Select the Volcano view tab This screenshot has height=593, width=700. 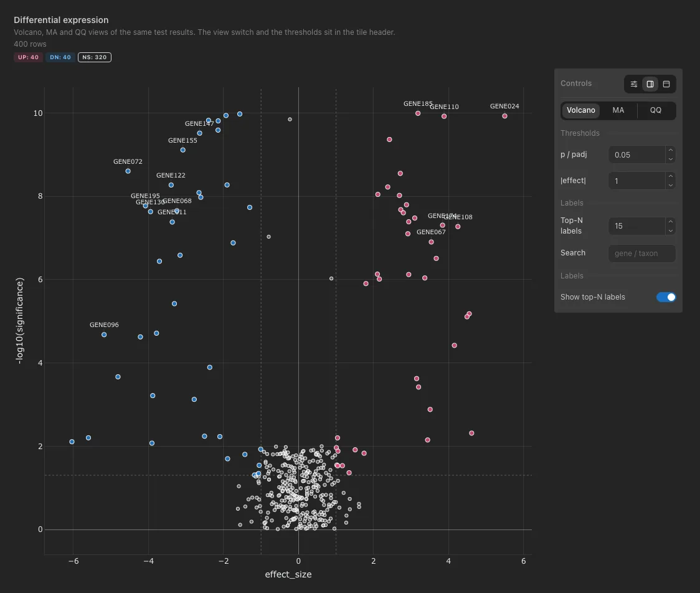581,110
